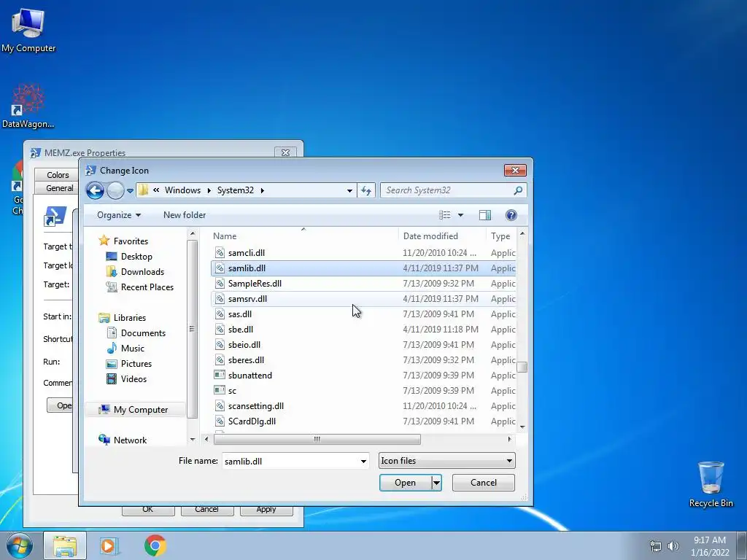
Task: Launch Google Chrome from taskbar
Action: pos(155,545)
